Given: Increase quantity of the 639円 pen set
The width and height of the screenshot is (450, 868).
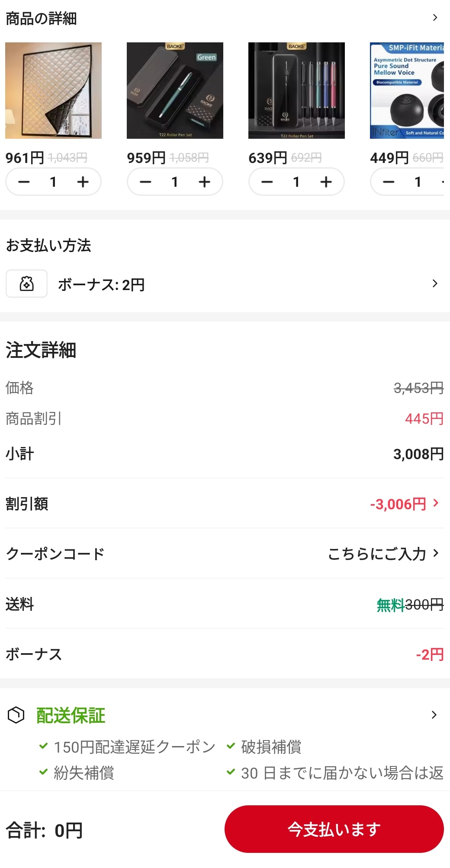Looking at the screenshot, I should [x=326, y=182].
